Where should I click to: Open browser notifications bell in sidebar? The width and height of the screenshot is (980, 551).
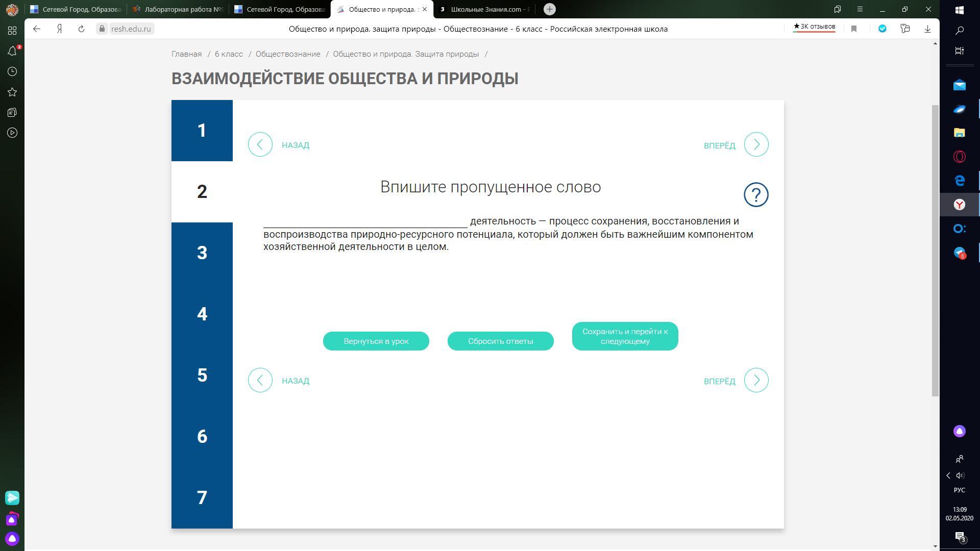pyautogui.click(x=12, y=51)
